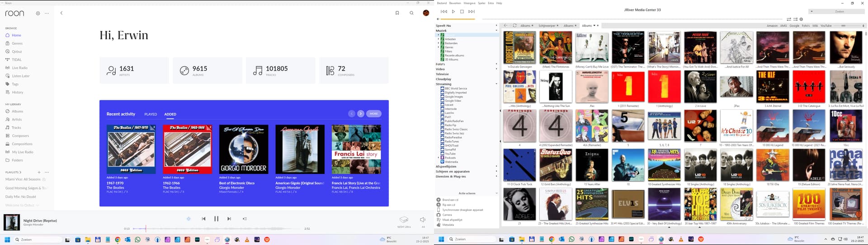
Task: Open Roon search magnifier icon
Action: pyautogui.click(x=411, y=13)
